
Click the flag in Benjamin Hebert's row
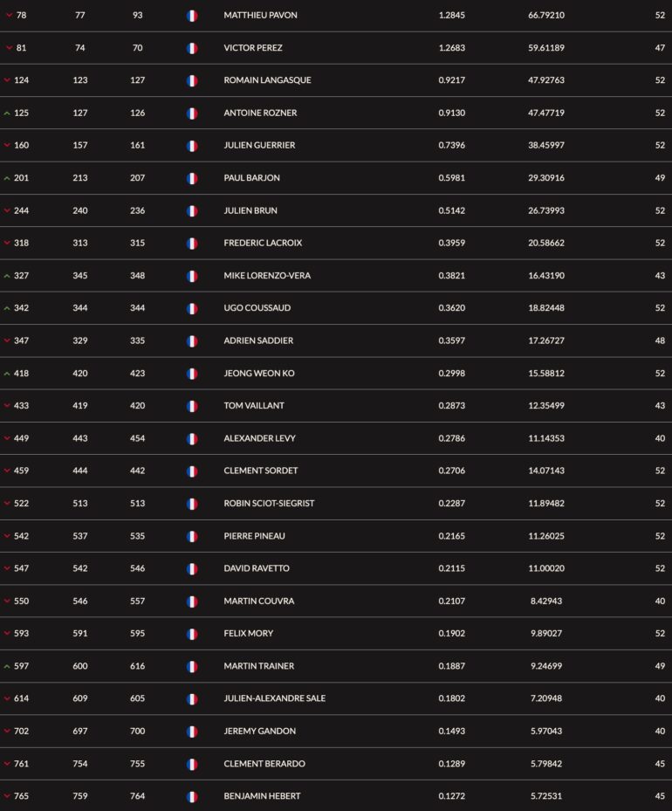pos(192,797)
